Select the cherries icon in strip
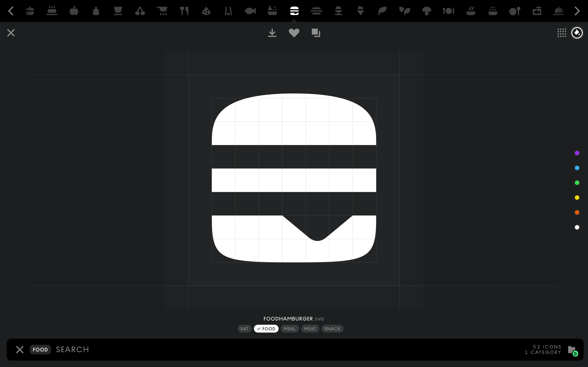The width and height of the screenshot is (588, 367). coord(140,11)
